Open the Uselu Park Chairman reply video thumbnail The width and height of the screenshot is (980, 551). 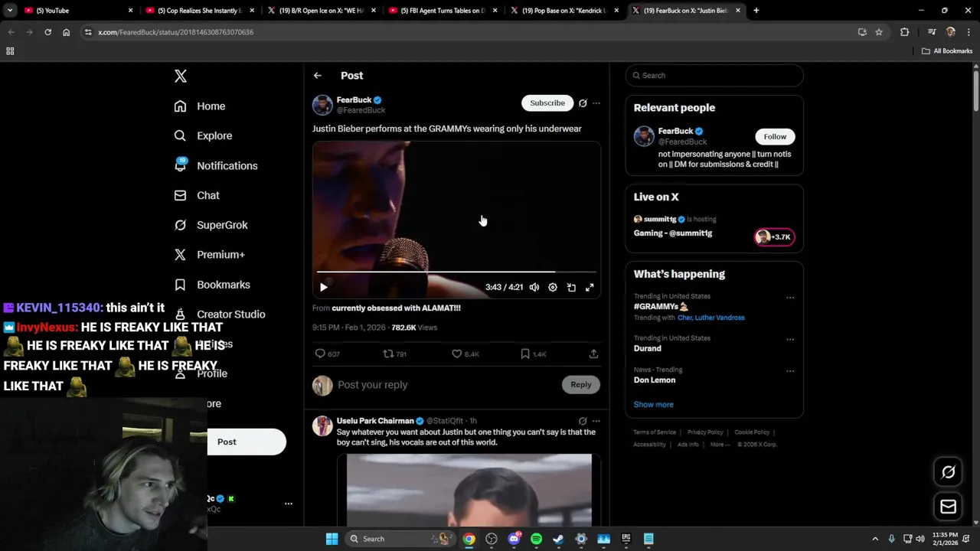[469, 491]
